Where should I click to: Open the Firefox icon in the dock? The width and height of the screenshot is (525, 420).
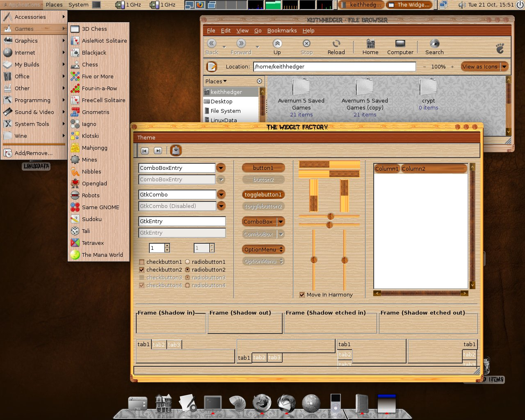coord(262,403)
